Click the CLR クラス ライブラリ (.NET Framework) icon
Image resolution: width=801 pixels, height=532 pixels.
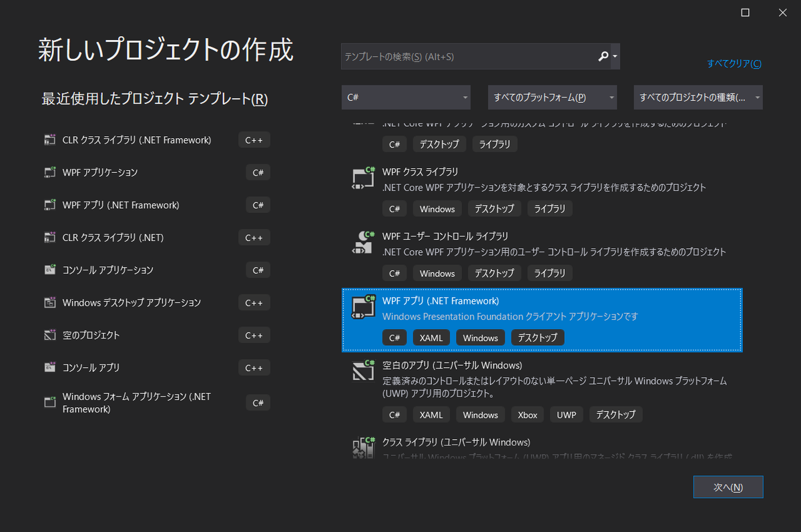pyautogui.click(x=49, y=140)
